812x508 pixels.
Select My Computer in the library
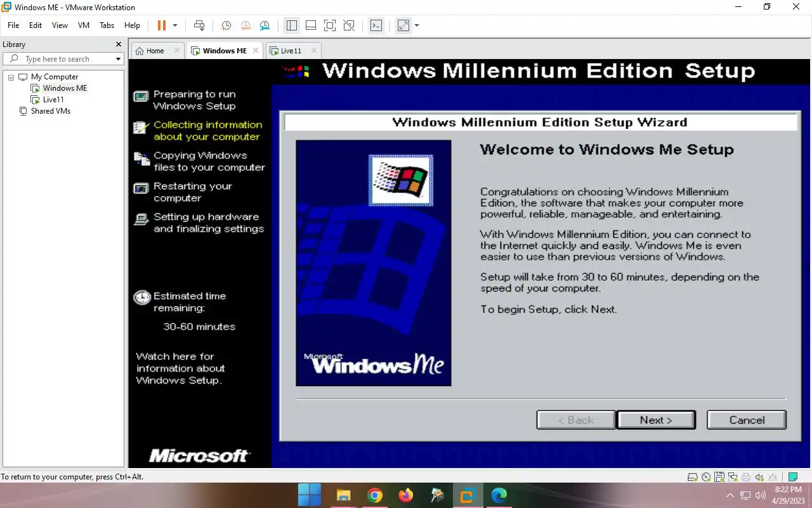click(x=55, y=77)
